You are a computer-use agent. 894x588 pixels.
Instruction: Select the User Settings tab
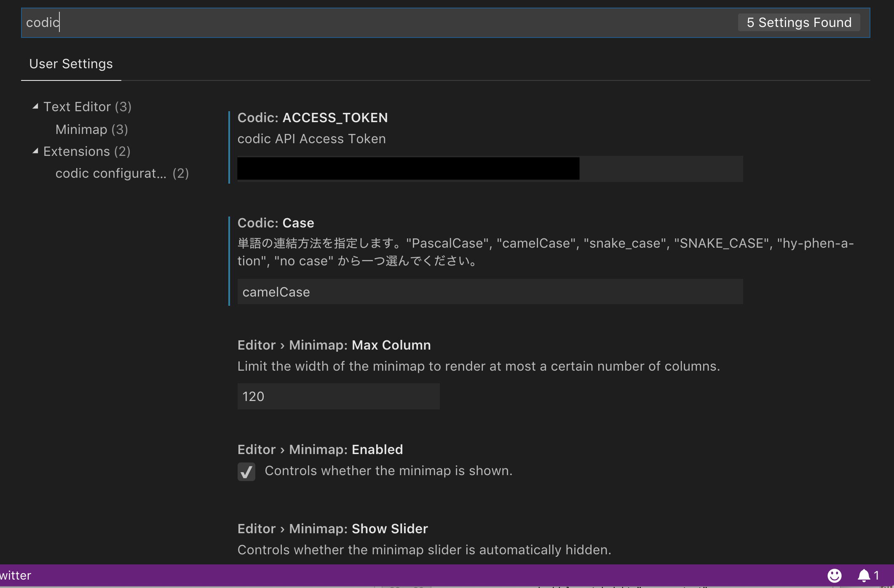pos(71,64)
